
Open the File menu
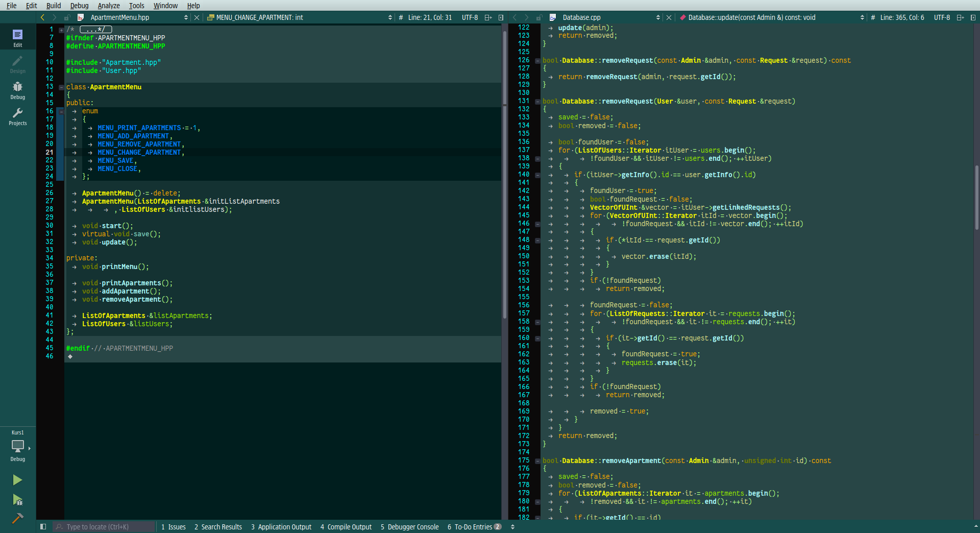pyautogui.click(x=11, y=6)
